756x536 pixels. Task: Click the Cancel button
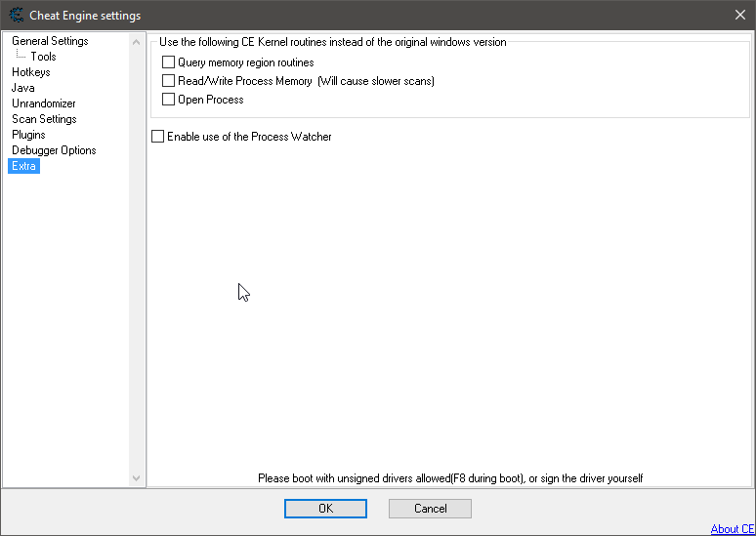[430, 509]
